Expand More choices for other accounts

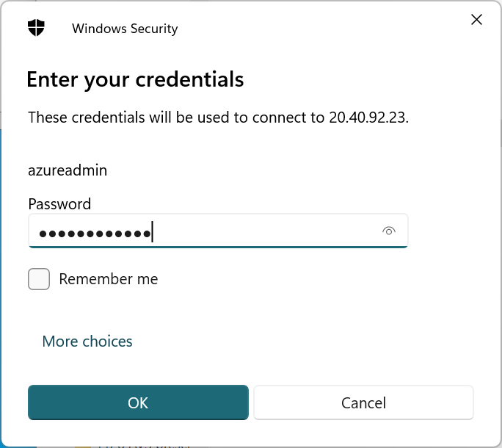coord(87,342)
